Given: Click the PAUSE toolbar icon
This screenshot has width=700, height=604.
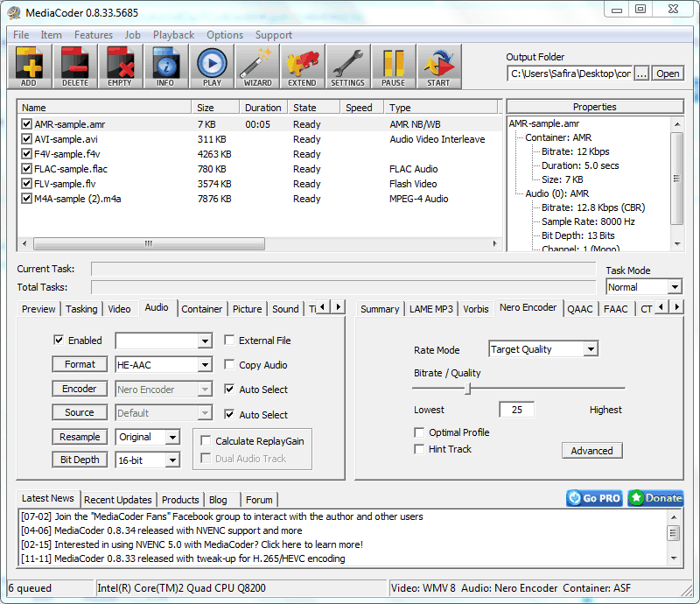Looking at the screenshot, I should (x=393, y=67).
